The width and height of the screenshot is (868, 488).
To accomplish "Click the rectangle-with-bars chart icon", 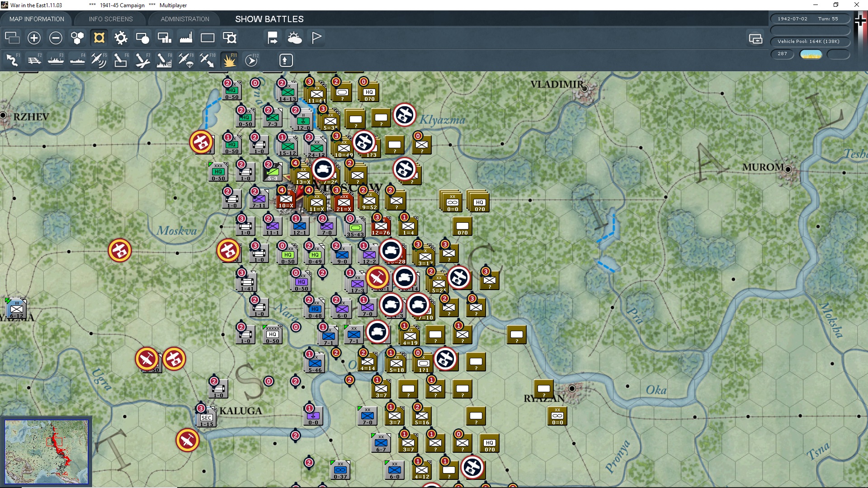I will [164, 38].
